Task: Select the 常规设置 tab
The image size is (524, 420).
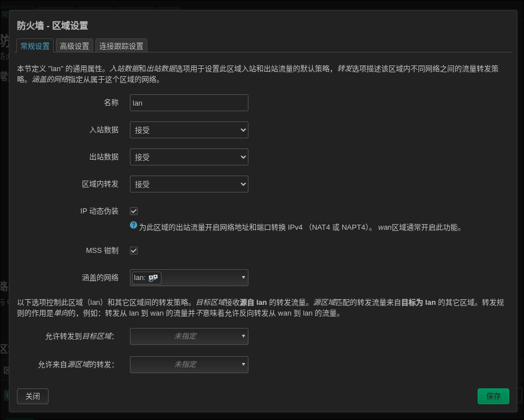Action: pyautogui.click(x=35, y=46)
